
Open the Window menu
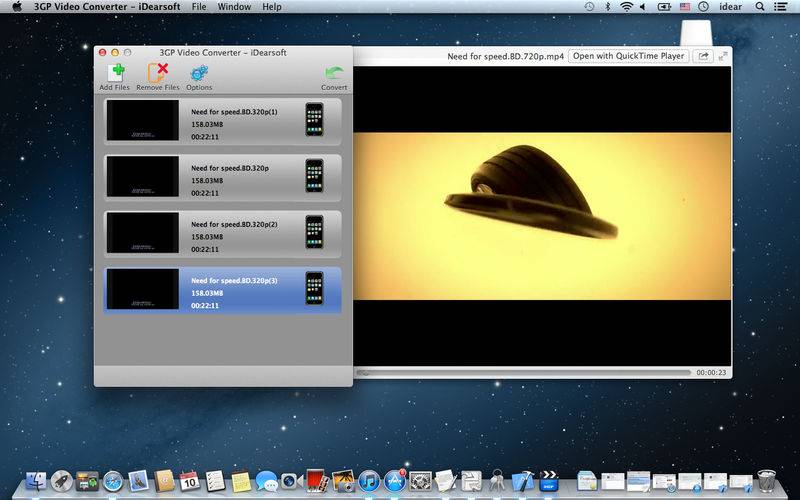[x=234, y=7]
